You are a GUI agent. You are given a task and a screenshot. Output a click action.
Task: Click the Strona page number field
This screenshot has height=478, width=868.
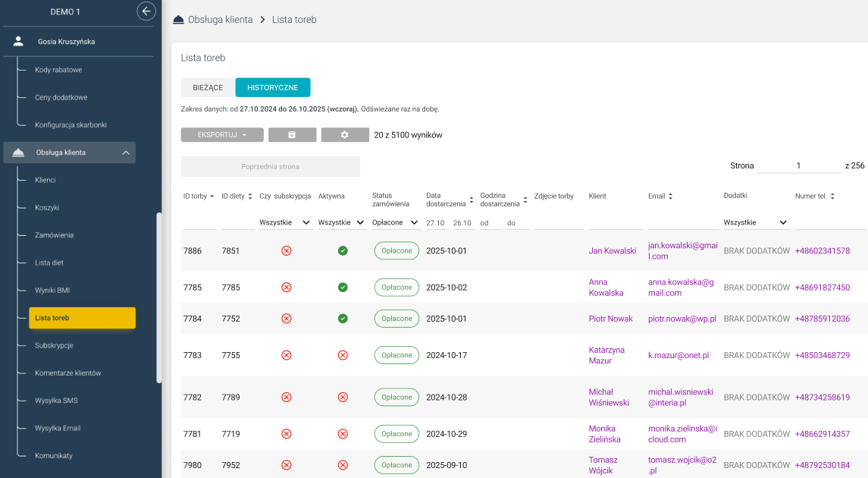coord(798,165)
